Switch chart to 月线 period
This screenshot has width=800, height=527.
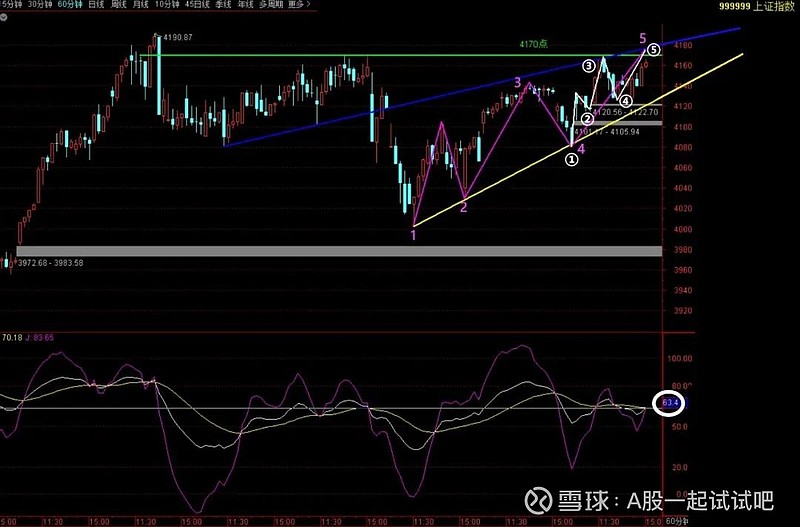(x=140, y=5)
